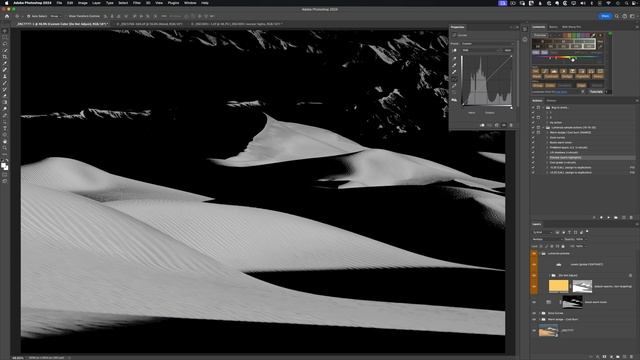
Task: Click the curves white point input slider
Action: coord(511,108)
